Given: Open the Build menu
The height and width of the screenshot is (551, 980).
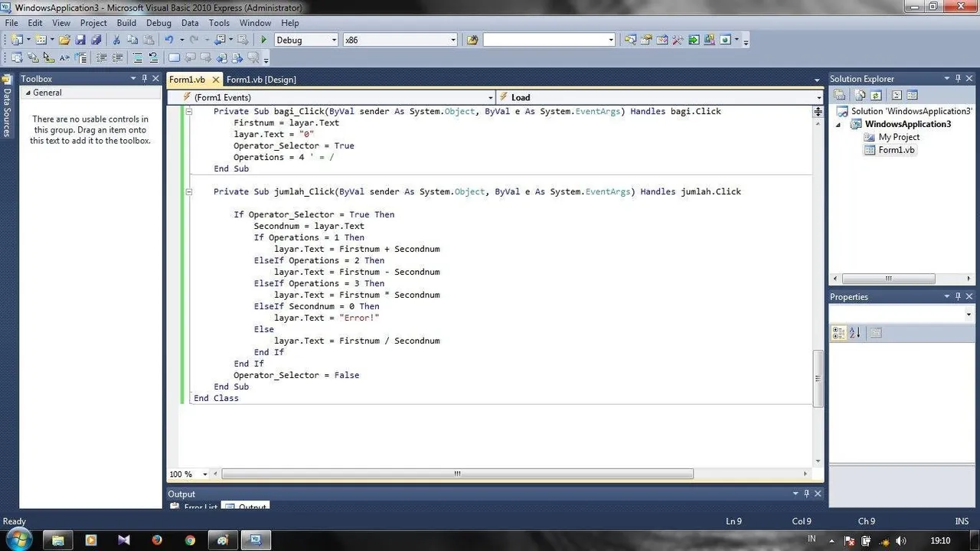Looking at the screenshot, I should point(126,23).
